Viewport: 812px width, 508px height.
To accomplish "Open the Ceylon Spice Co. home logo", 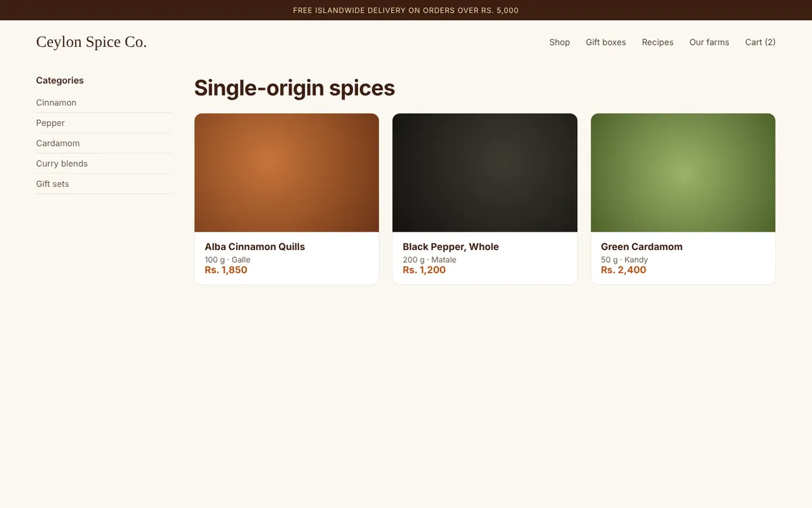I will pos(91,42).
